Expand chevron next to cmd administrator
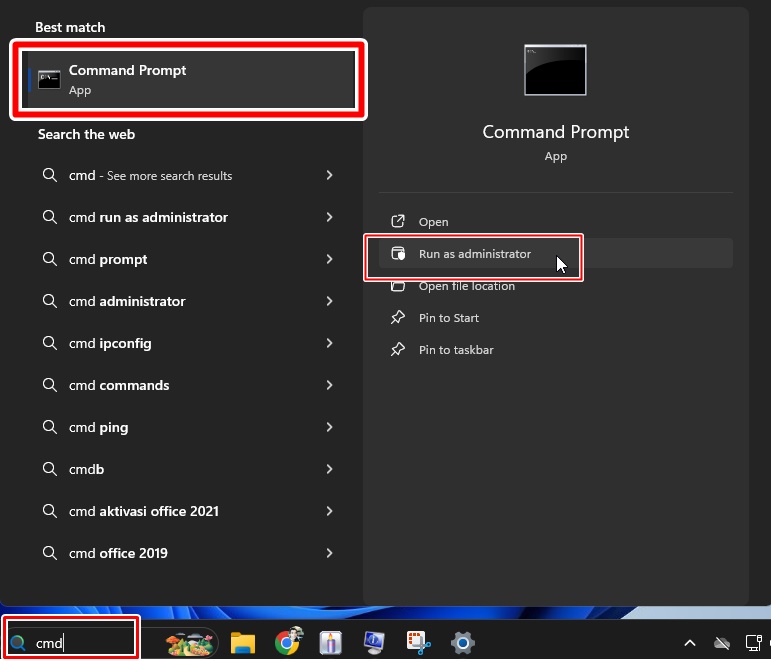Screen dimensions: 771x661 point(329,301)
